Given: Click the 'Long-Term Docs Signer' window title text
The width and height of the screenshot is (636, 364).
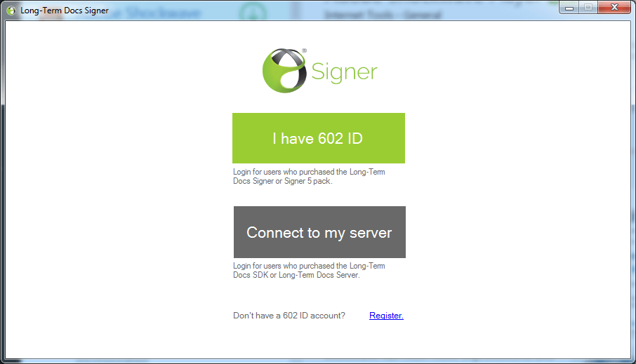Looking at the screenshot, I should [x=65, y=11].
